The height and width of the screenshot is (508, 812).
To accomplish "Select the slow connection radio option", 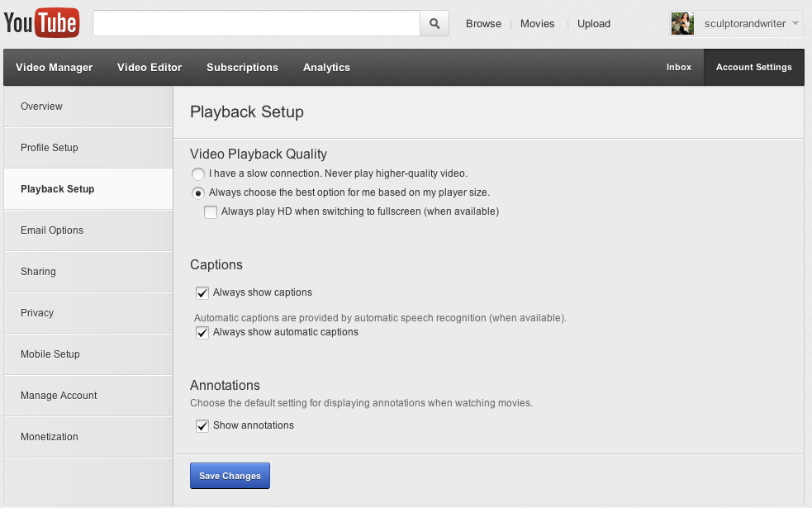I will [x=197, y=174].
